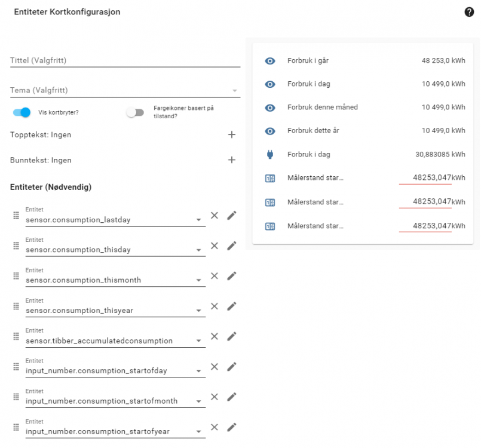Open Forbruk denne måned entity in preview

pos(323,108)
